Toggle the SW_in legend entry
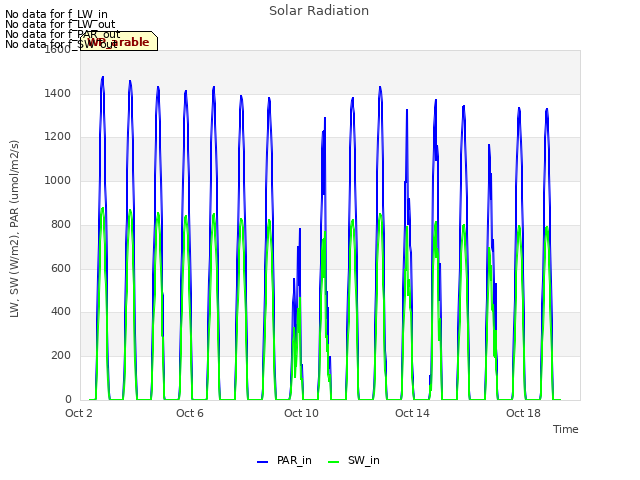This screenshot has height=480, width=640. pyautogui.click(x=354, y=460)
